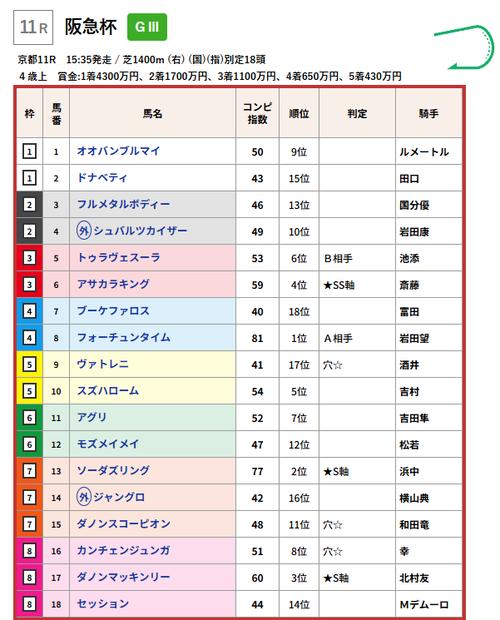The height and width of the screenshot is (620, 500).
Task: Click the red frame 3 swatch for トゥラヴェスーラ
Action: pos(29,258)
